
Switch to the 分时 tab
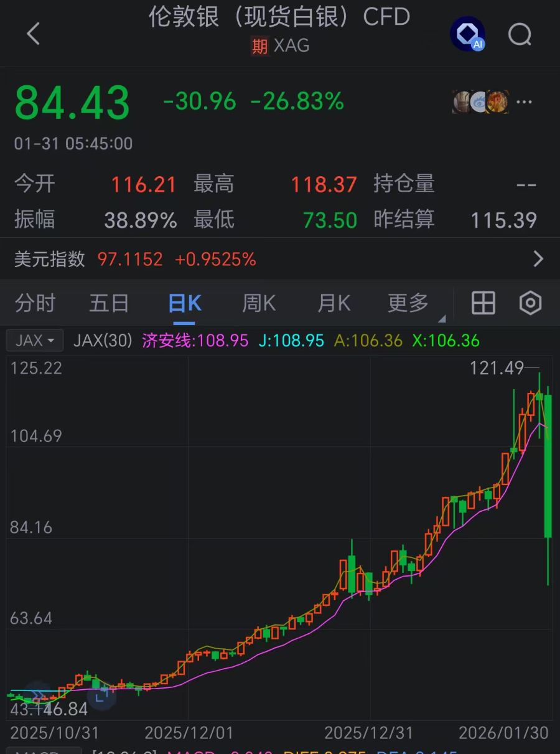tap(34, 303)
